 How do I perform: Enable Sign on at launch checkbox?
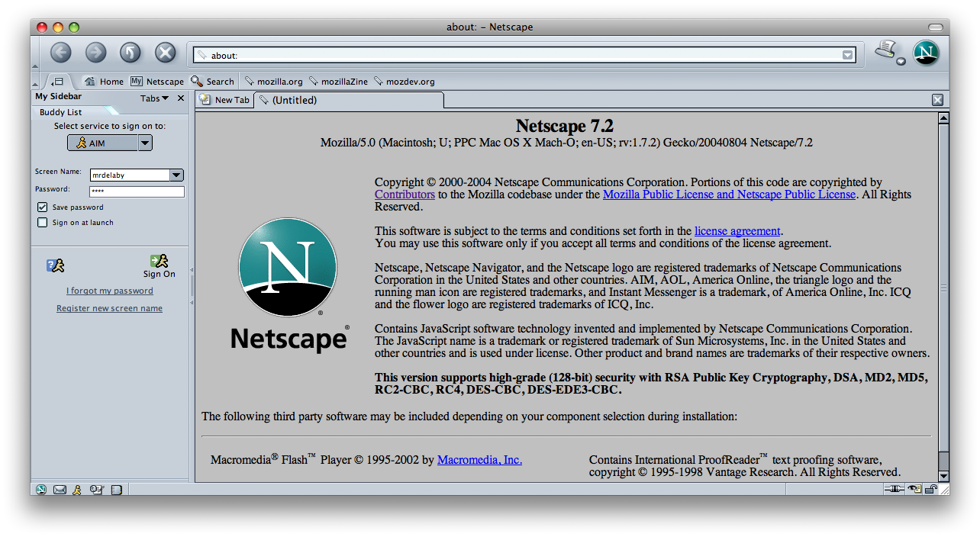click(43, 223)
